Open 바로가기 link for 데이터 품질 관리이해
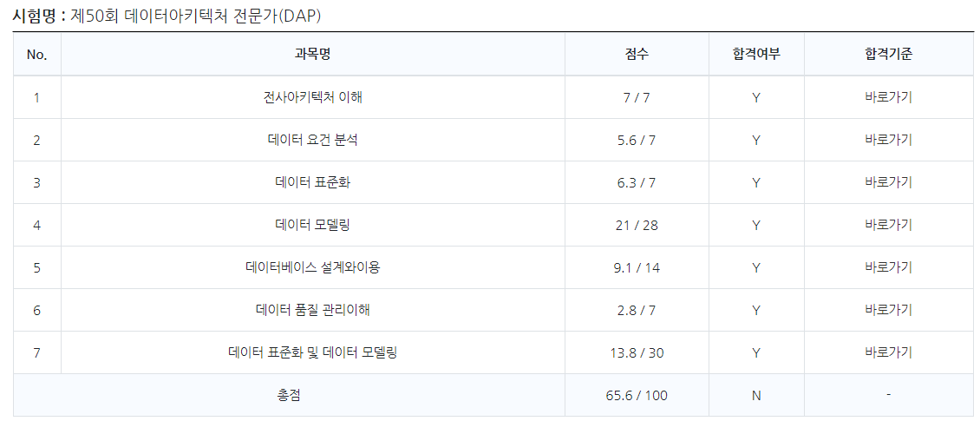This screenshot has height=421, width=980. 888,310
